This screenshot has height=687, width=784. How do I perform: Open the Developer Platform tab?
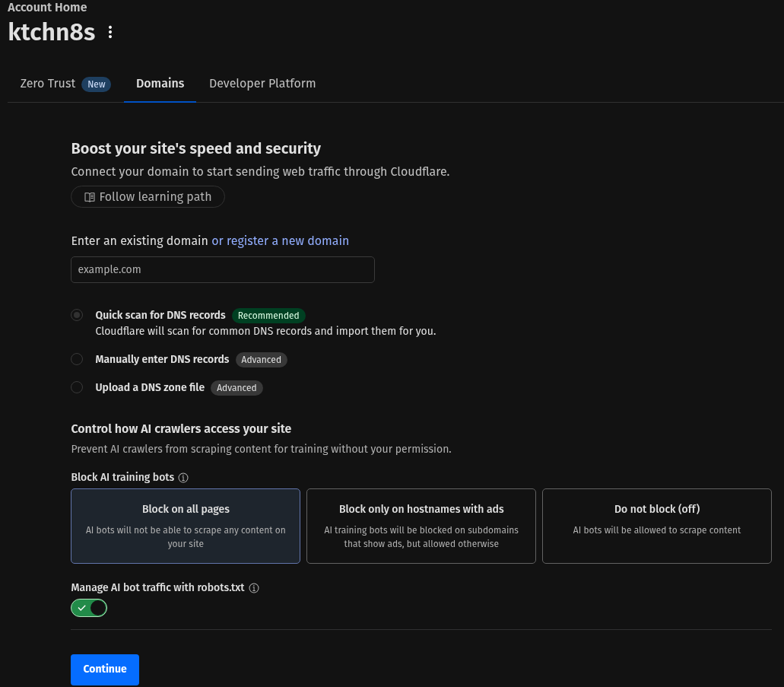pos(262,84)
